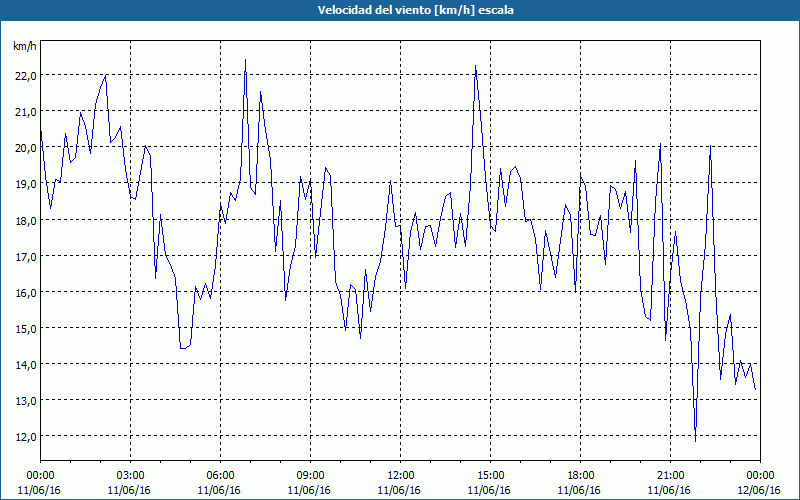Select the '11/06/16' date beneath the '21:00' label
The width and height of the screenshot is (800, 500).
click(x=669, y=490)
